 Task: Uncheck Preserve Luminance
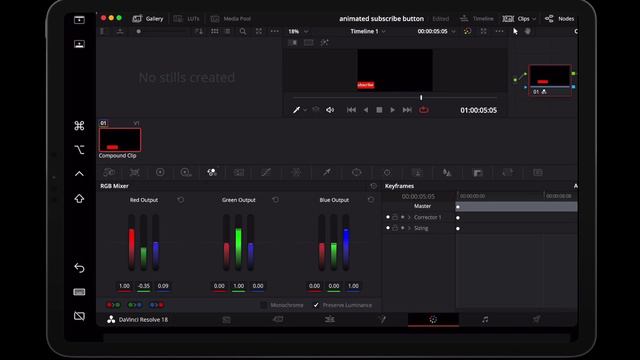coord(316,305)
